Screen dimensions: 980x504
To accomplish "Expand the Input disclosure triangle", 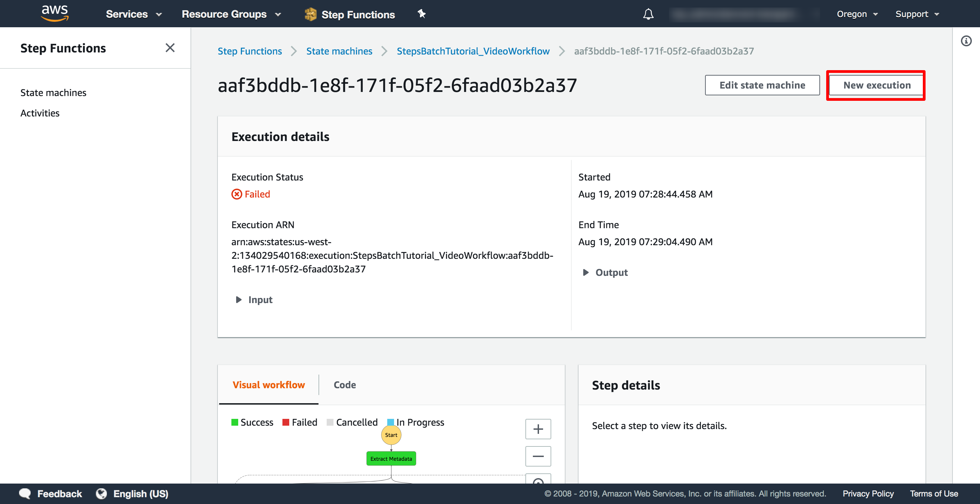I will click(238, 300).
